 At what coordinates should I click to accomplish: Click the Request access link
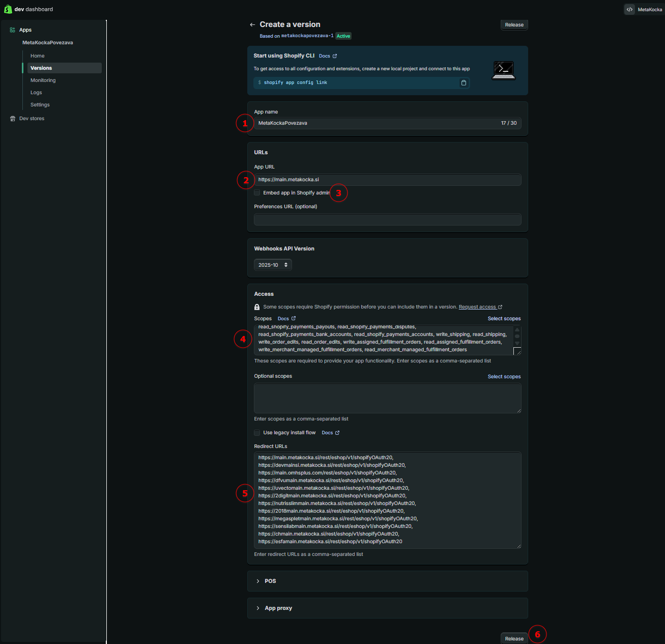coord(477,307)
